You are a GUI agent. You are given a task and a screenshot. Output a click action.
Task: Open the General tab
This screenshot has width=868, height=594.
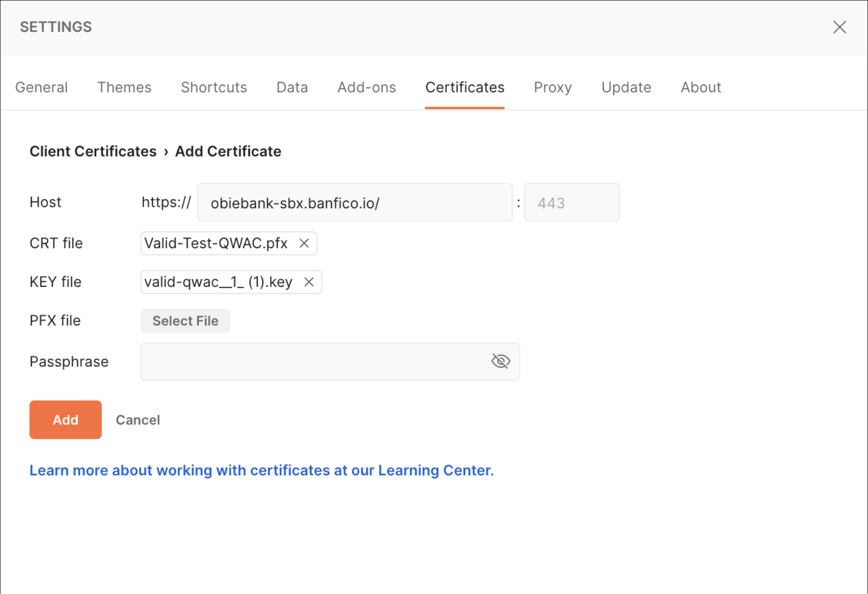point(41,87)
